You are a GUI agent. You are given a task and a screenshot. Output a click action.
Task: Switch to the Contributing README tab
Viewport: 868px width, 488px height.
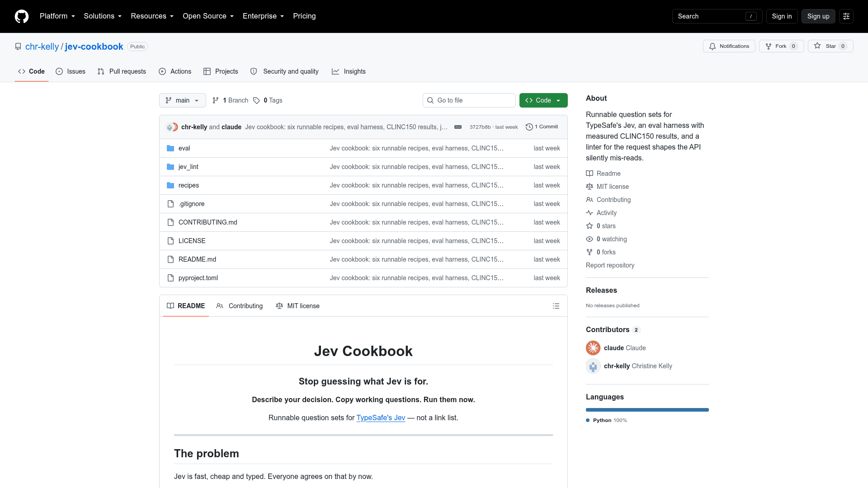pos(239,306)
